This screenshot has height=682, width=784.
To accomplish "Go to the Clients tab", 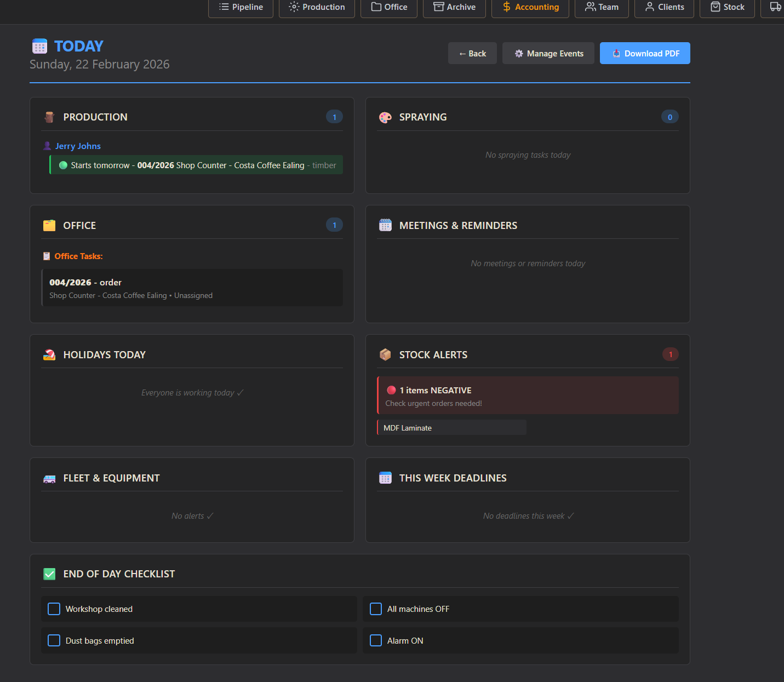I will (x=664, y=7).
